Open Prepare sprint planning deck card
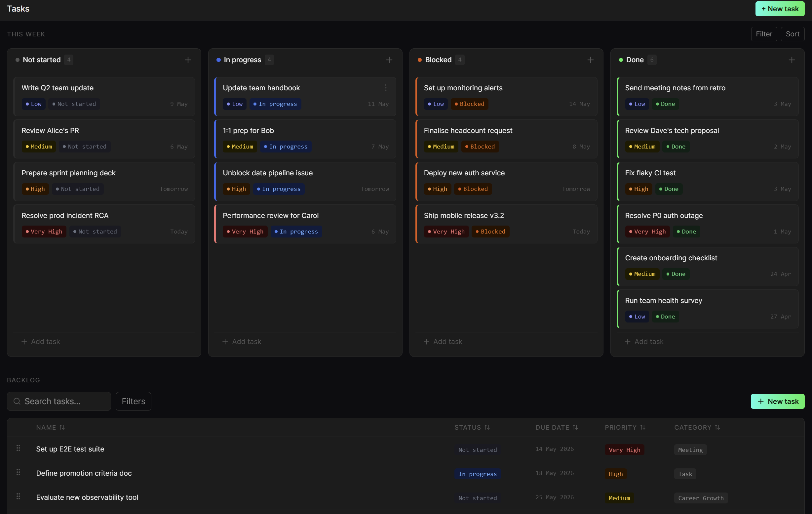Viewport: 812px width, 514px height. pos(104,182)
